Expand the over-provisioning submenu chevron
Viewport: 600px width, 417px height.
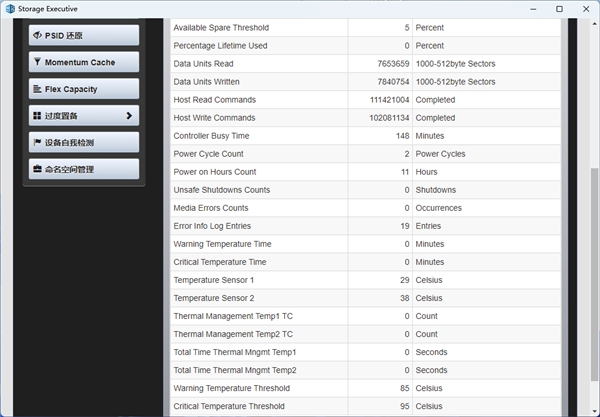(x=129, y=116)
